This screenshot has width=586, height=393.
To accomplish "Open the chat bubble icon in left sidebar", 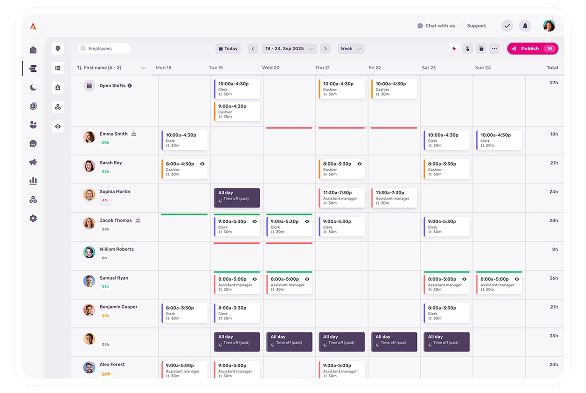I will (x=33, y=143).
